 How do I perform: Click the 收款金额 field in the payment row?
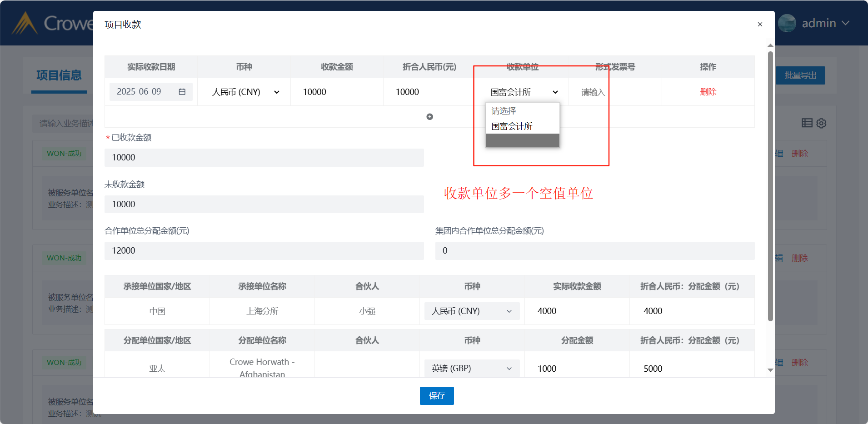pos(337,92)
